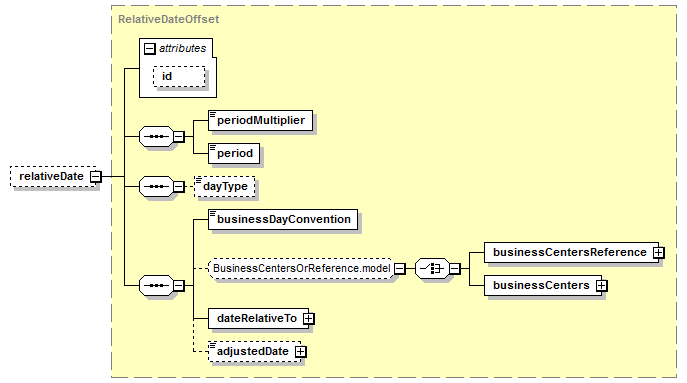687x383 pixels.
Task: Expand the businessCentersReference element
Action: pos(659,252)
